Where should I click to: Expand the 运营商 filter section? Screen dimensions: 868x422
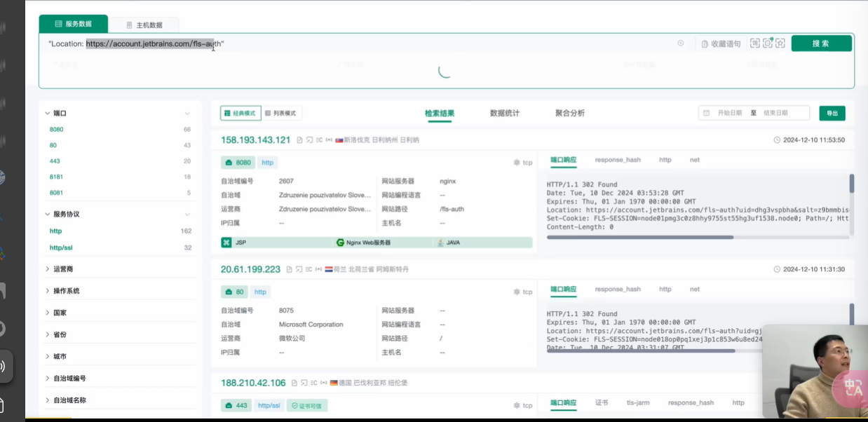coord(63,269)
